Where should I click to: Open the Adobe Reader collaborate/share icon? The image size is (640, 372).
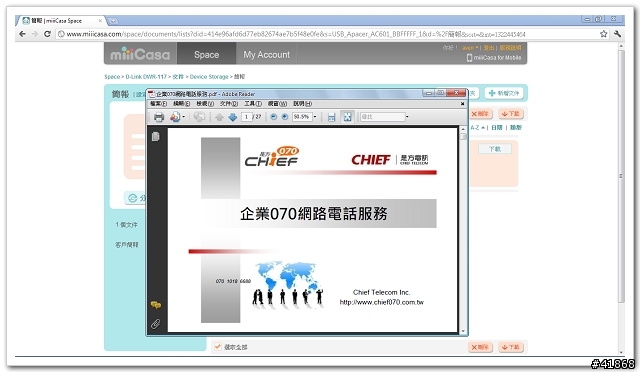pos(175,117)
